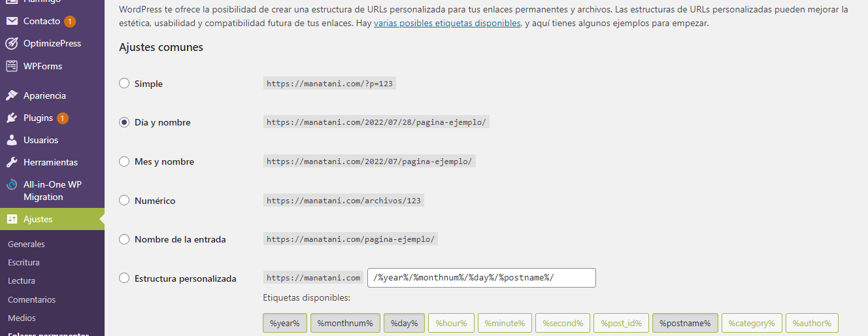Pick the Nombre de la entrada option
Viewport: 868px width, 336px height.
pos(124,239)
